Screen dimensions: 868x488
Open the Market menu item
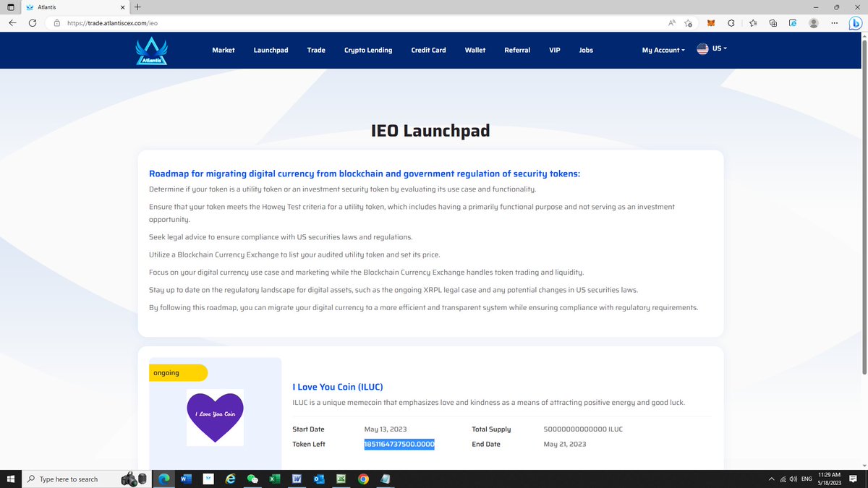[x=224, y=50]
